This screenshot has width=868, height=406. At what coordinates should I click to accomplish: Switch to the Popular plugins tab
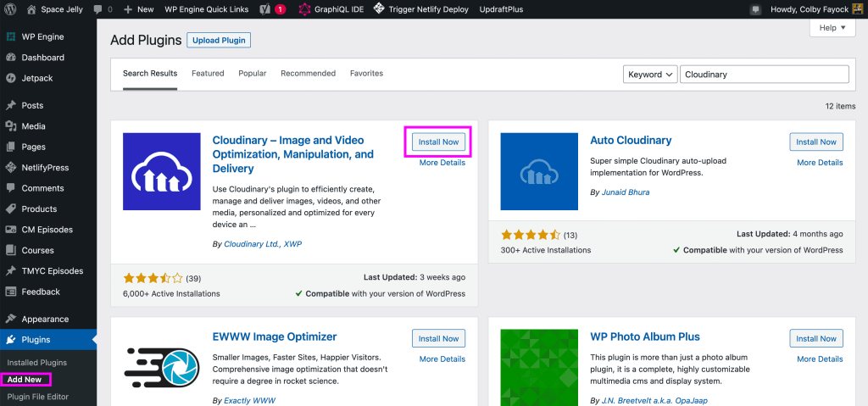tap(253, 74)
